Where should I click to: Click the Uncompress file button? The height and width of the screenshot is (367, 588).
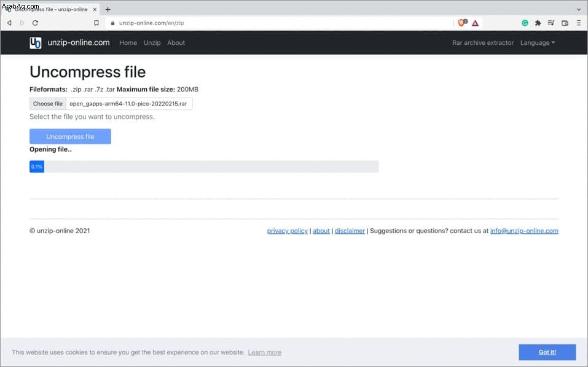tap(70, 136)
